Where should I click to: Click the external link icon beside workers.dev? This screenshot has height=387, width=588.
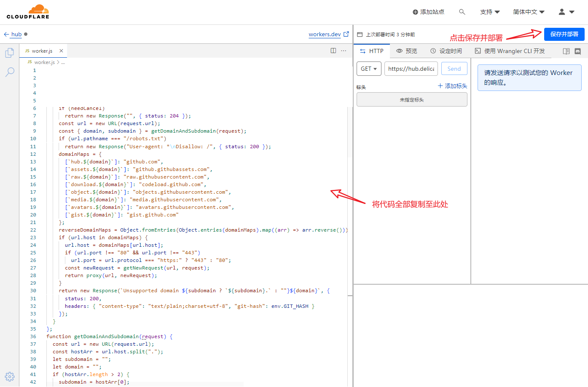[346, 34]
